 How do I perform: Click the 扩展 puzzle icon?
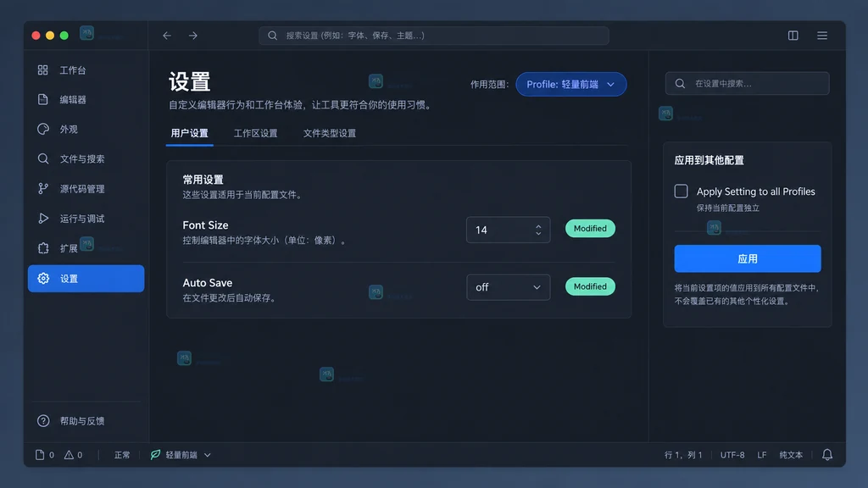(43, 248)
